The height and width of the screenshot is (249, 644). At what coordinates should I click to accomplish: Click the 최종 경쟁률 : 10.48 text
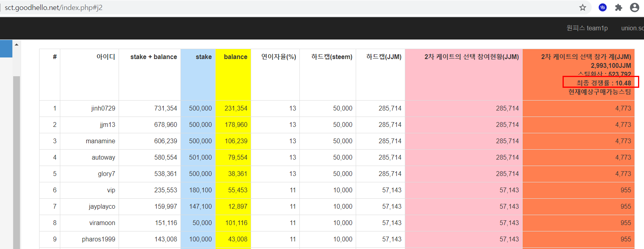coord(604,83)
